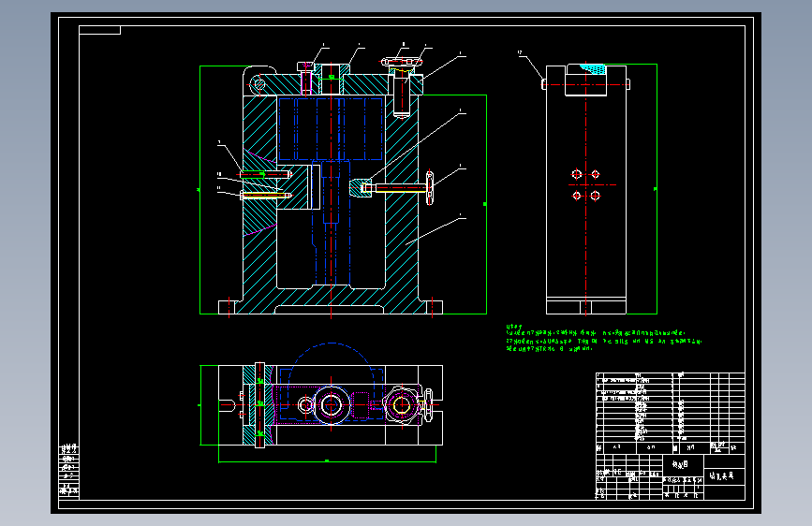Image resolution: width=812 pixels, height=526 pixels.
Task: Select the empty box at the frame's top-left corner
Action: coord(99,30)
